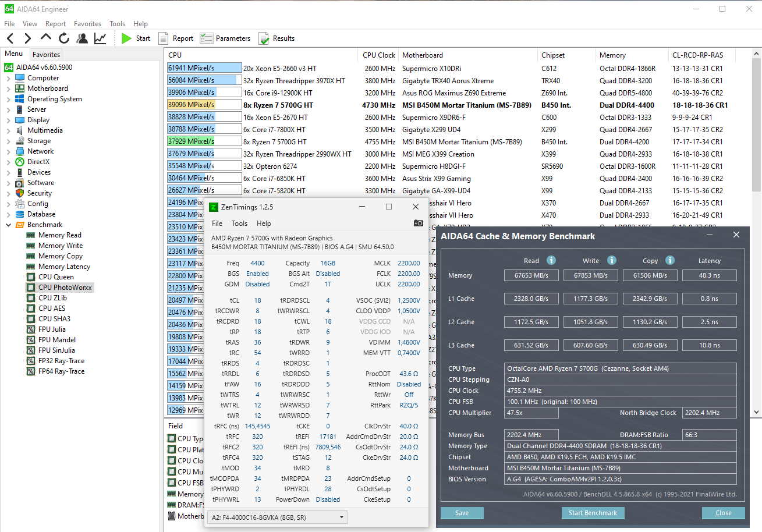The height and width of the screenshot is (532, 762).
Task: Select the FP32 Ray-Trace benchmark
Action: (x=61, y=361)
